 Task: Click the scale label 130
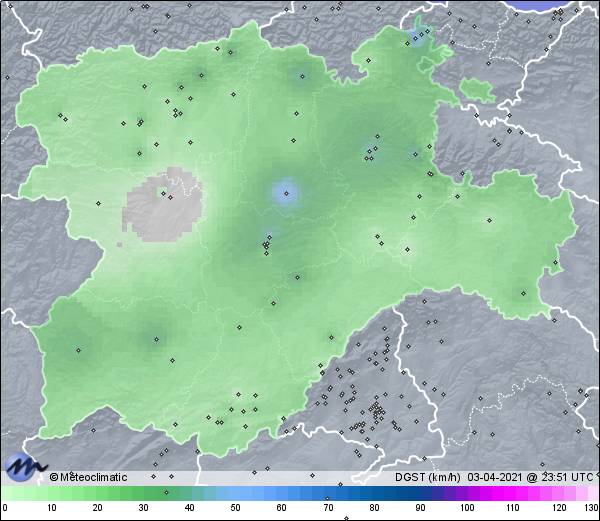(592, 508)
